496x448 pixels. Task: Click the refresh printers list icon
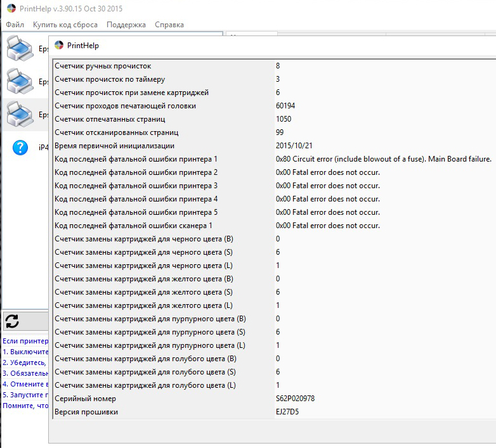click(12, 321)
